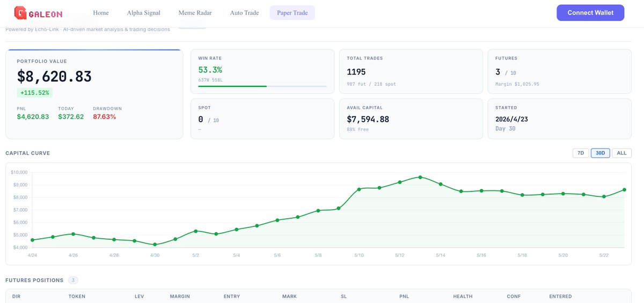Click the start date 2026/4/23
Screen dimensions: 644x303
point(511,119)
